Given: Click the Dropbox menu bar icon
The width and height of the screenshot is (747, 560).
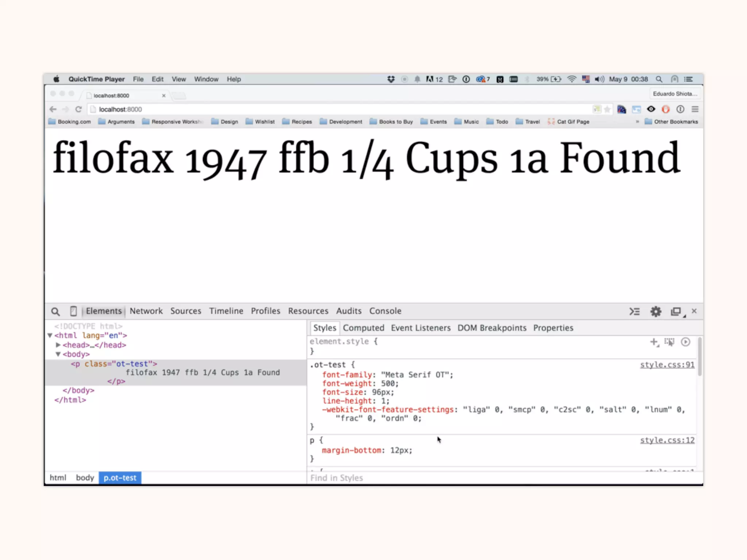Looking at the screenshot, I should click(x=391, y=79).
